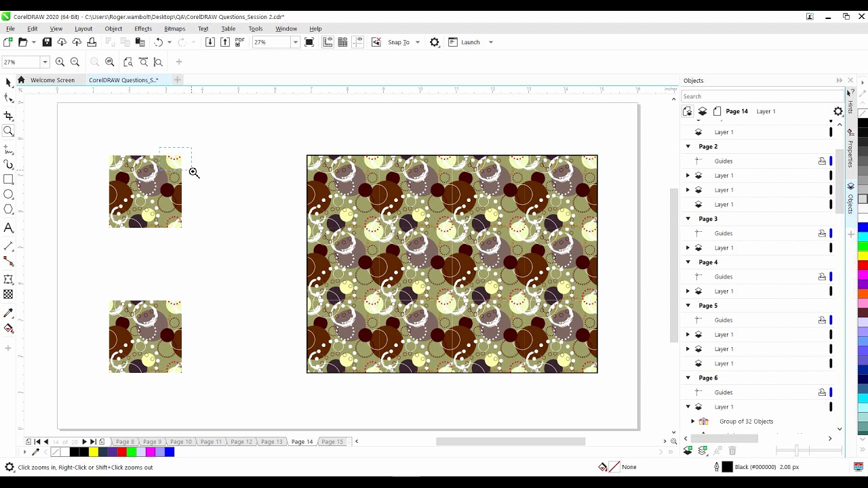The width and height of the screenshot is (868, 488).
Task: Select the Interactive Fill tool
Action: coord(8,329)
